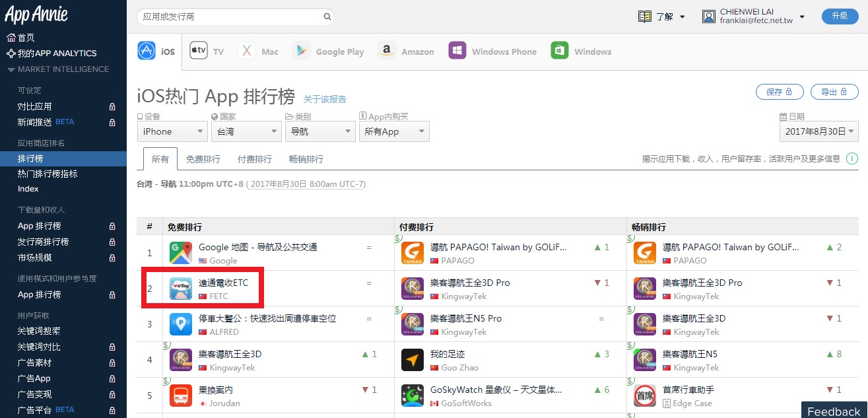Open the 日期 2017年8月30日 dropdown
The image size is (868, 418).
818,131
